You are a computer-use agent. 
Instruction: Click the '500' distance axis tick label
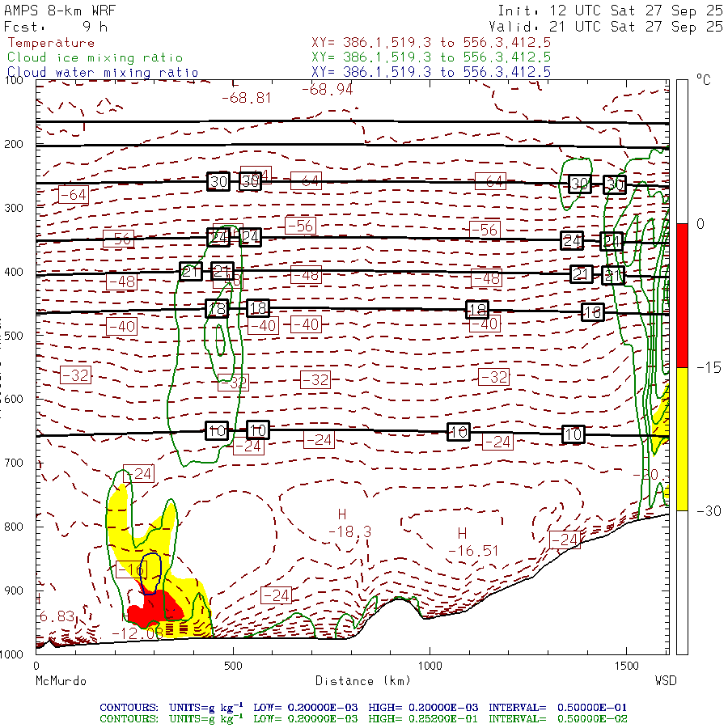[233, 666]
